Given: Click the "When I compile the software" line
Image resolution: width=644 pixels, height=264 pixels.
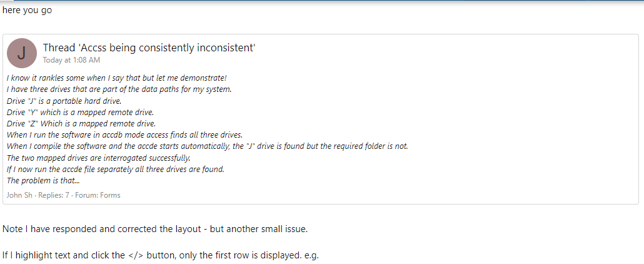Looking at the screenshot, I should [x=207, y=146].
